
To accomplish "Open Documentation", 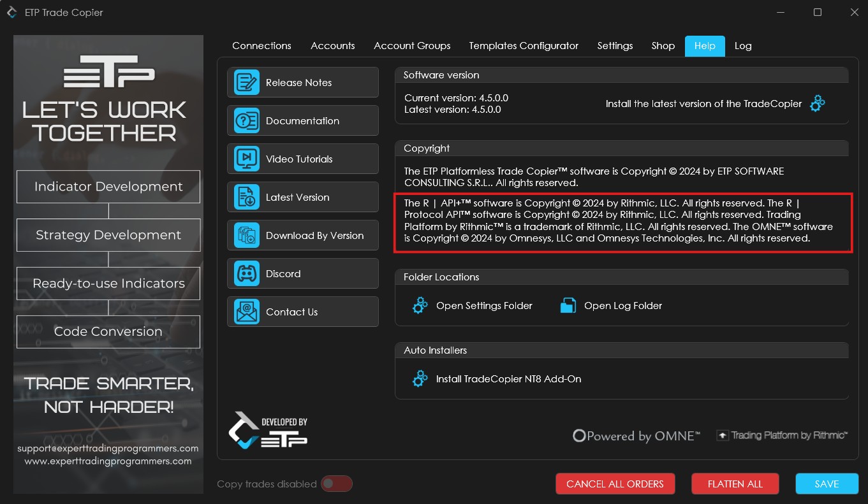I will coord(303,120).
